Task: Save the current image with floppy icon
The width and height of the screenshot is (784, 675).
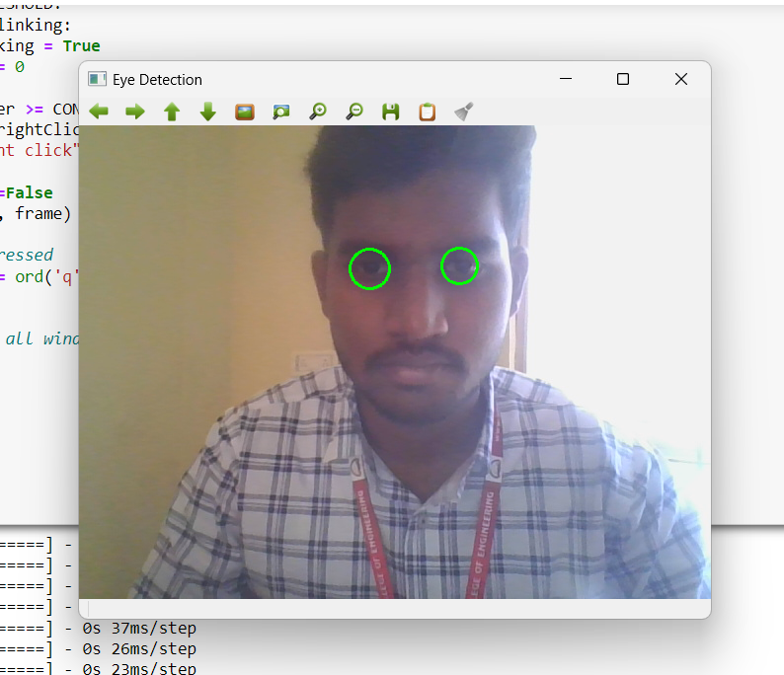Action: pyautogui.click(x=391, y=112)
